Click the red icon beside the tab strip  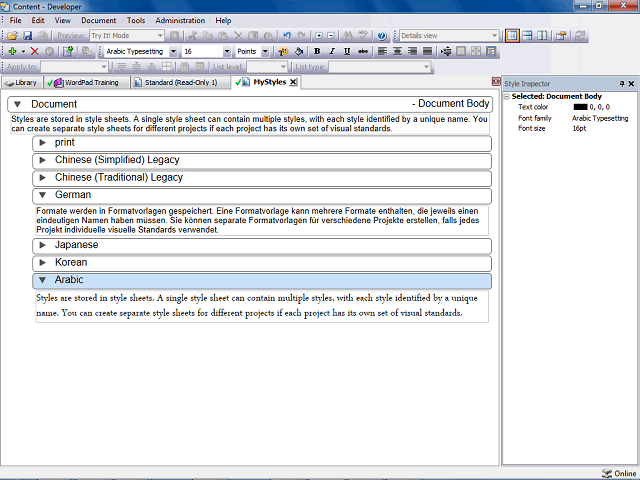point(496,82)
